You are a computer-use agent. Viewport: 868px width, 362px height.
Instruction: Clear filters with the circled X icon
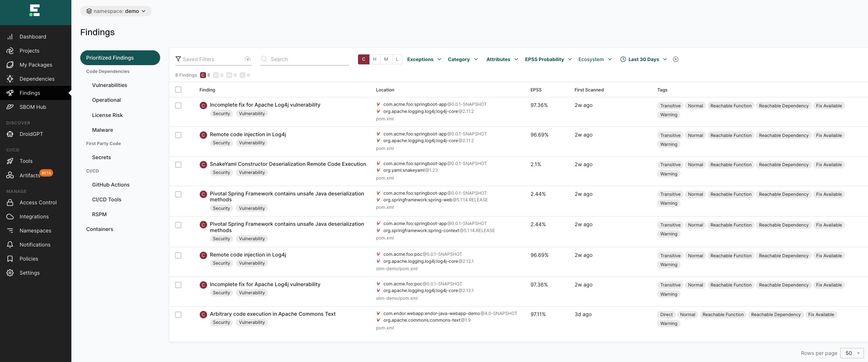(x=675, y=59)
